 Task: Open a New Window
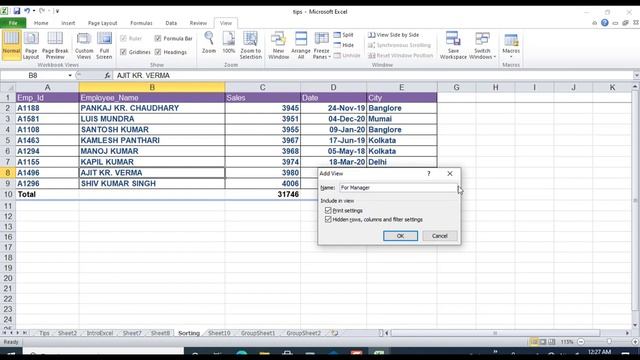coord(278,45)
